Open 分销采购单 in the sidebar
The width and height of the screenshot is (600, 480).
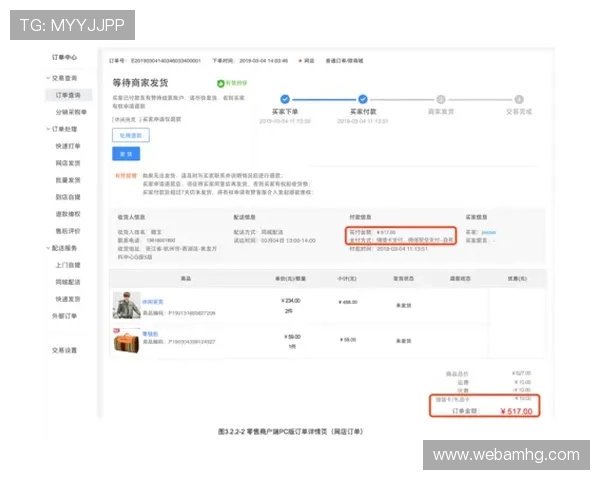pos(71,112)
